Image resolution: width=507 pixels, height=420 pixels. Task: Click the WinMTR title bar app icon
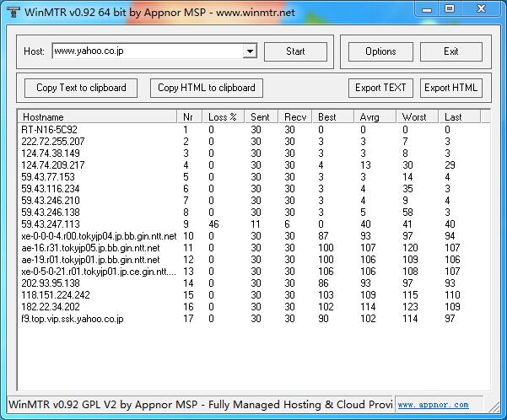point(13,12)
